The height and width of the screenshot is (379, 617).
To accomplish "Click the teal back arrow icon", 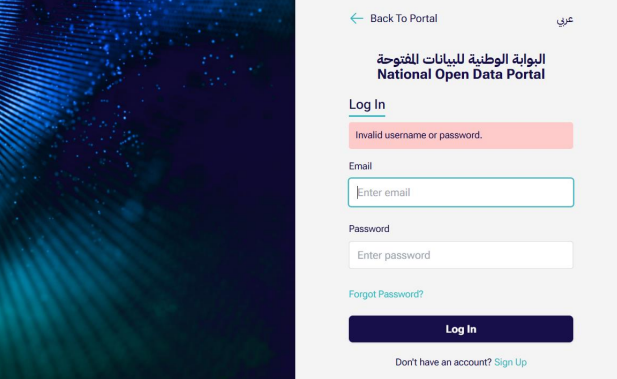I will click(357, 18).
